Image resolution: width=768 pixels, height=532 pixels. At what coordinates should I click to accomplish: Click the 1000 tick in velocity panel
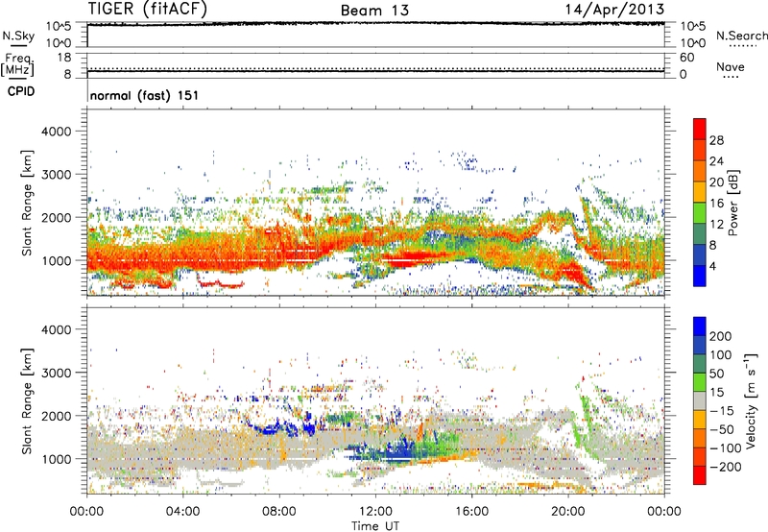pos(57,459)
